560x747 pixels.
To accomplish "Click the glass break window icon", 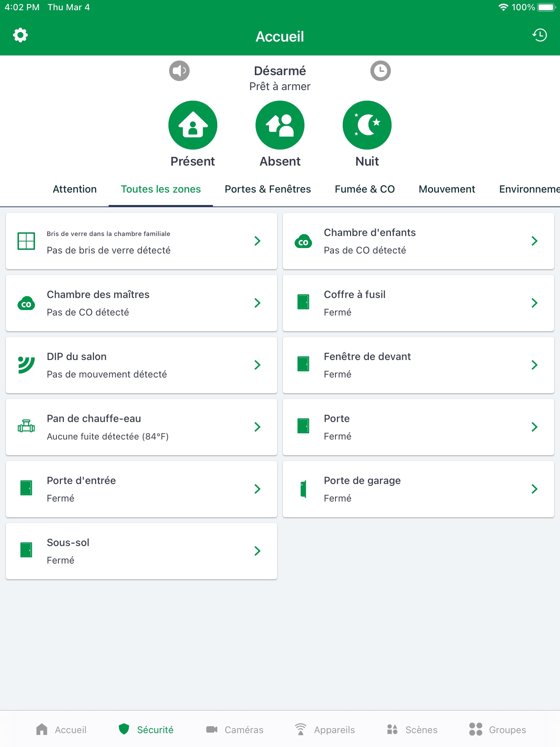I will (x=26, y=241).
